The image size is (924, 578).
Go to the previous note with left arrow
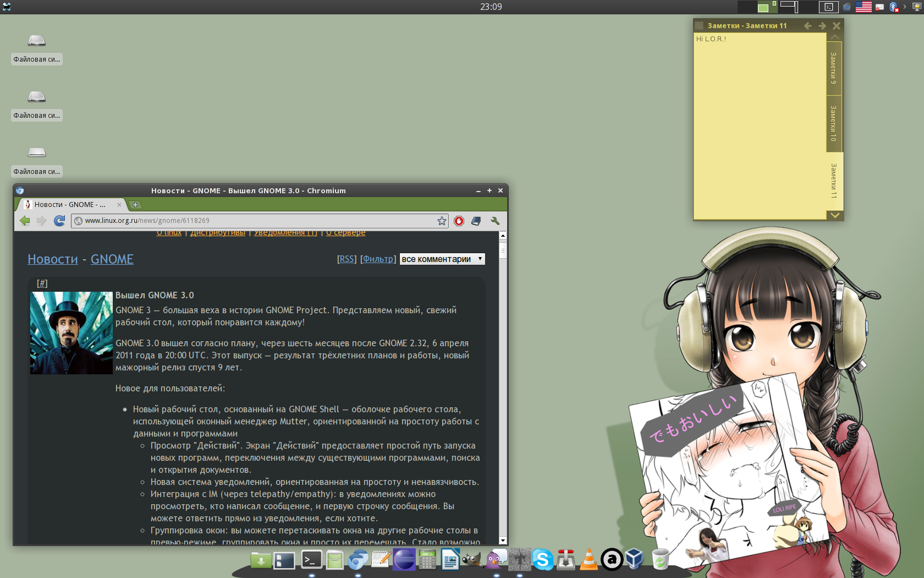(x=807, y=26)
